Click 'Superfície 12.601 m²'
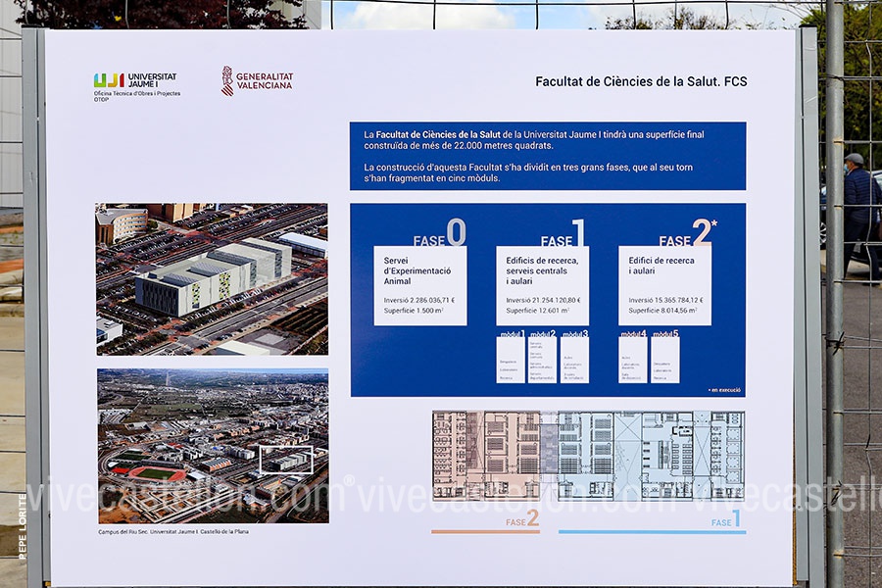 538,311
